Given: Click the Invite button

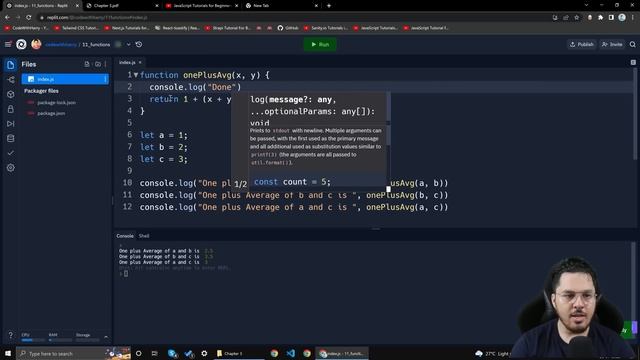Looking at the screenshot, I should [612, 44].
